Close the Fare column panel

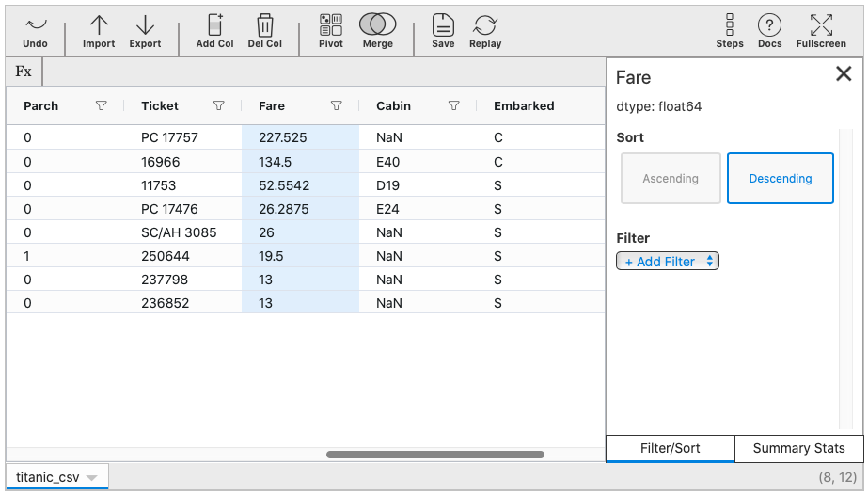844,74
